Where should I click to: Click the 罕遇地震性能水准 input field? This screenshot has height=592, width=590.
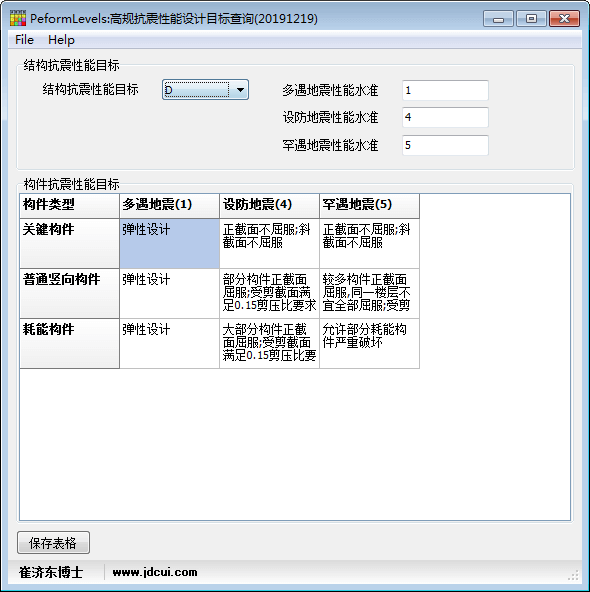[445, 145]
